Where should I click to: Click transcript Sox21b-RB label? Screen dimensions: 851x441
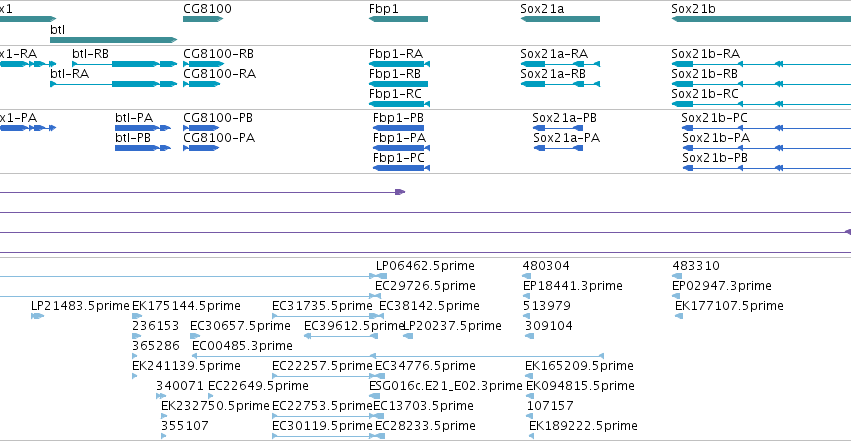[x=704, y=74]
